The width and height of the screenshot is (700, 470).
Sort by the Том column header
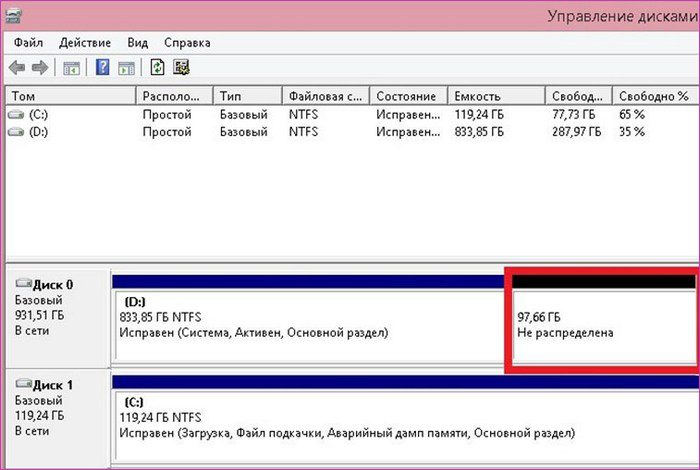point(71,96)
